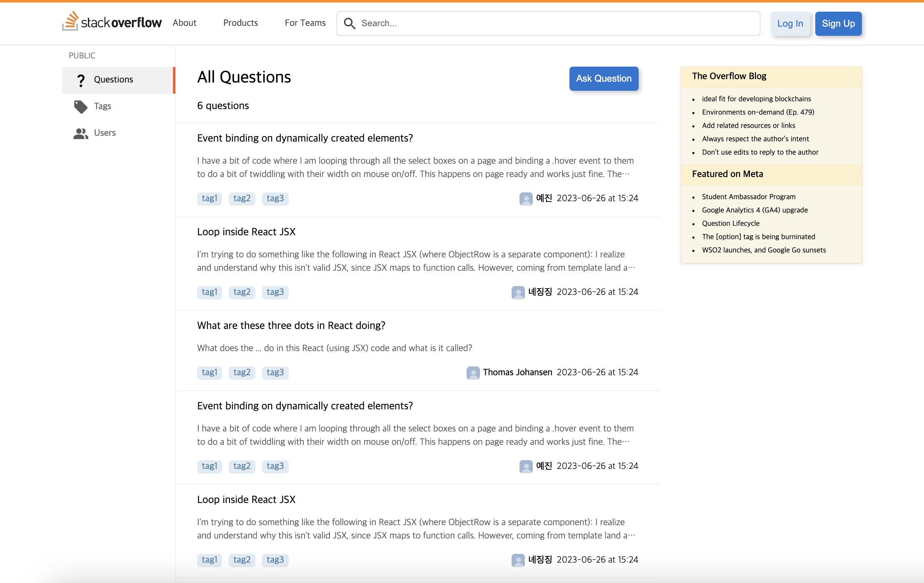Viewport: 924px width, 583px height.
Task: Open the For Teams menu item
Action: (305, 23)
